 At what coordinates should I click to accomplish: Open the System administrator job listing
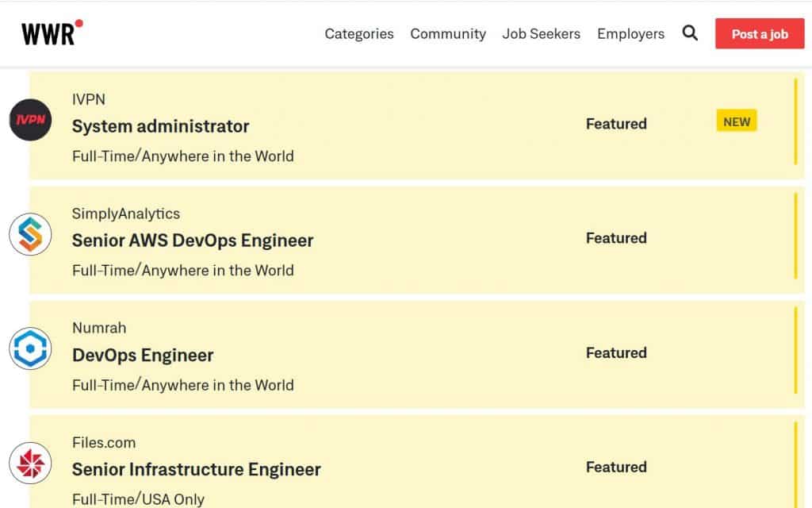pyautogui.click(x=160, y=126)
